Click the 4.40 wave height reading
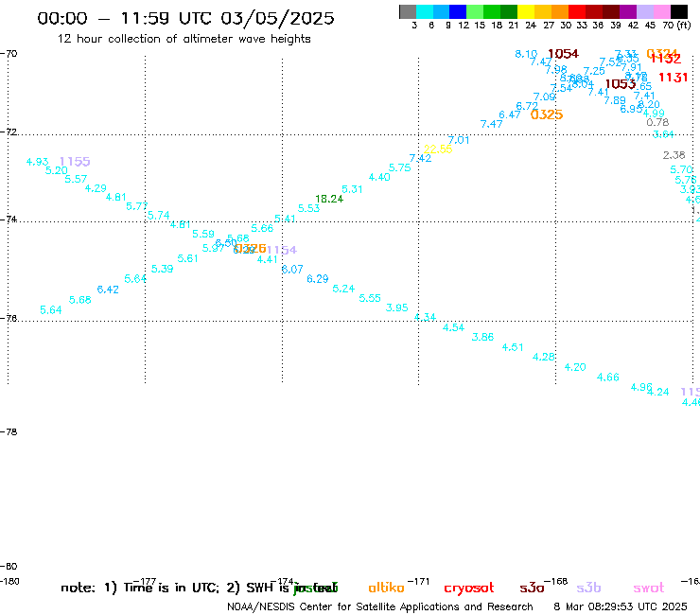The width and height of the screenshot is (700, 615). [379, 177]
